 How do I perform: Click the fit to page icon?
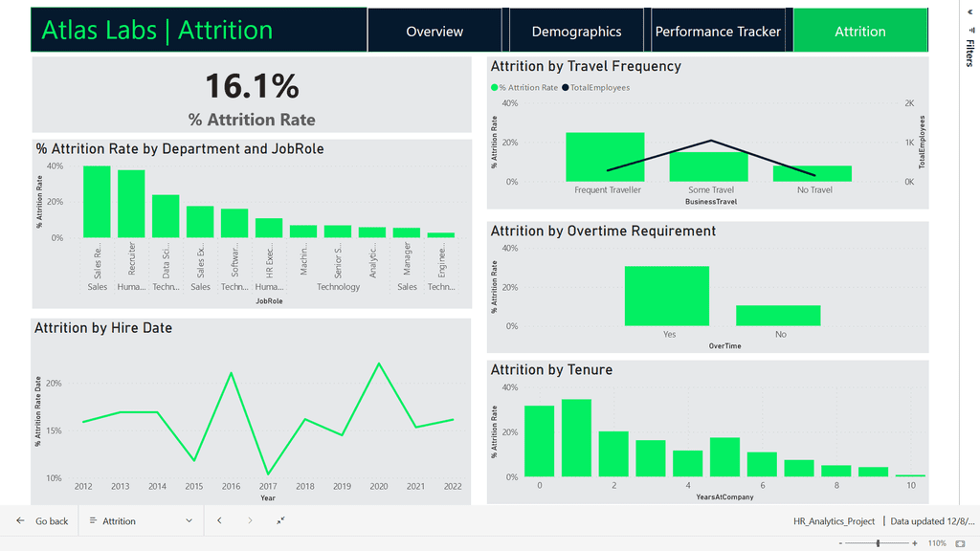(x=960, y=543)
